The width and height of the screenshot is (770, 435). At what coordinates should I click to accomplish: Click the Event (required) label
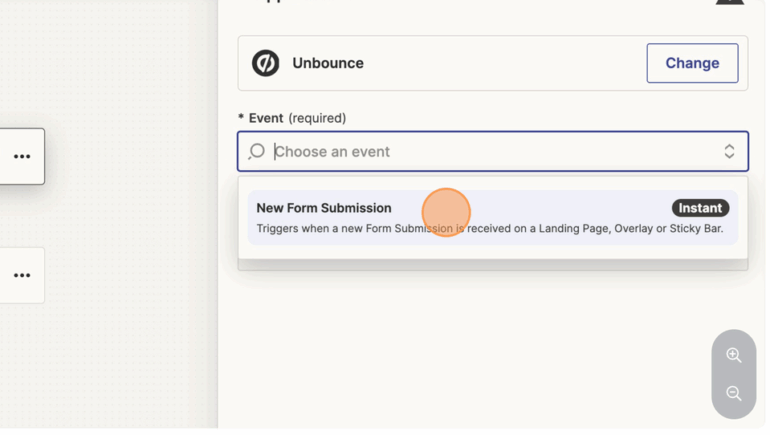pos(292,118)
